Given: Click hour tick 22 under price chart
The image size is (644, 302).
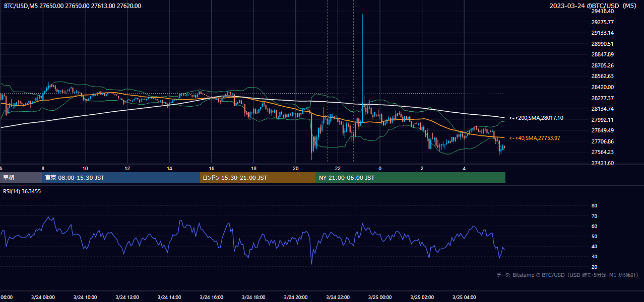Looking at the screenshot, I should [x=338, y=168].
